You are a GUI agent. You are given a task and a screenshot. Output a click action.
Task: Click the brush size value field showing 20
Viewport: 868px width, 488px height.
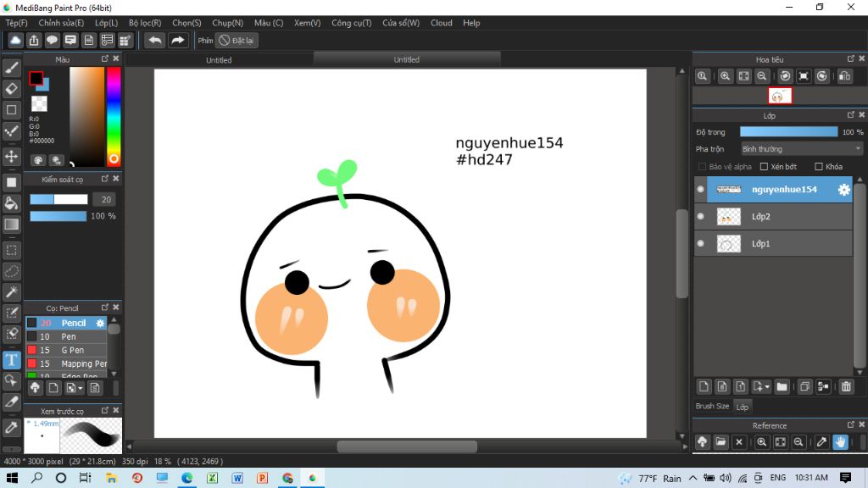coord(105,199)
